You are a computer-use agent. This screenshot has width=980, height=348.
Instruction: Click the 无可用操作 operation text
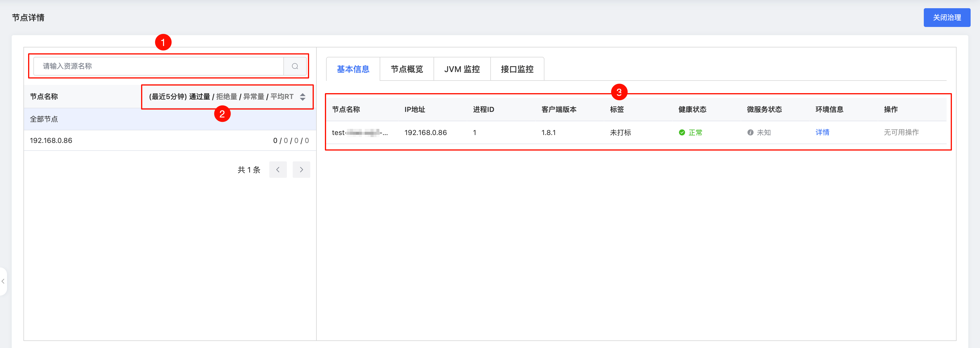click(901, 132)
